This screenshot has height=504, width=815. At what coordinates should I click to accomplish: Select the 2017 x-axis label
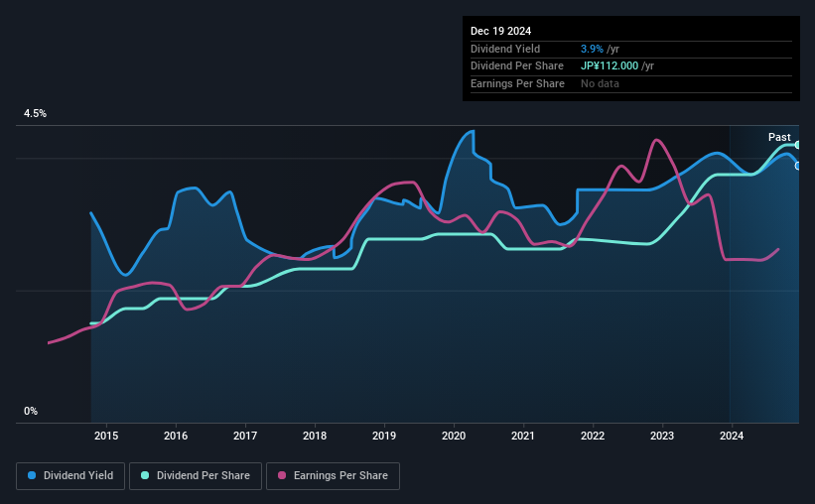(x=245, y=436)
